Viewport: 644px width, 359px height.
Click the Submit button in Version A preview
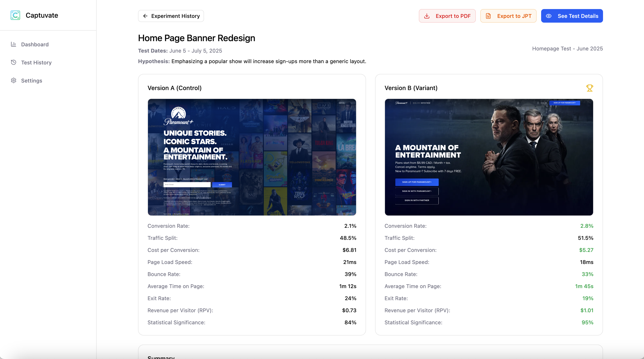222,185
